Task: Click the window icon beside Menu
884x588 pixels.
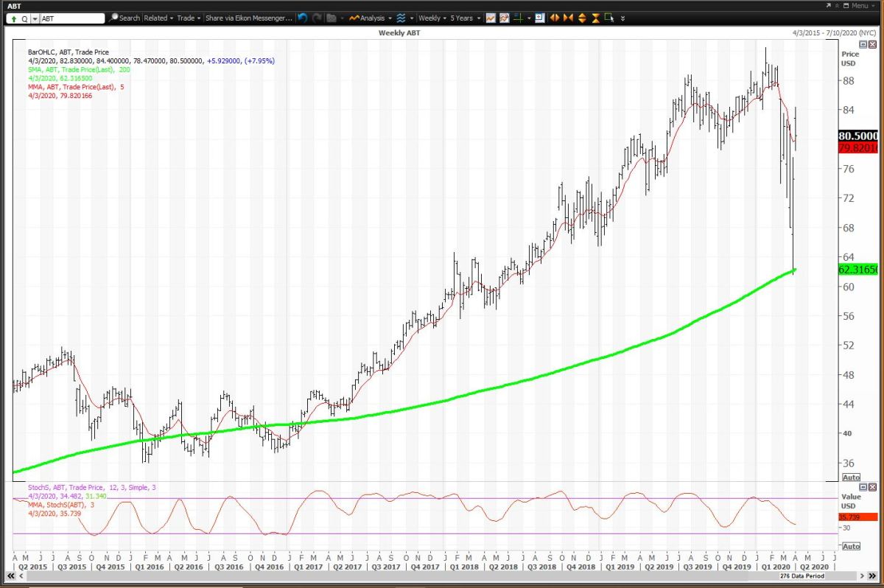Action: [846, 5]
